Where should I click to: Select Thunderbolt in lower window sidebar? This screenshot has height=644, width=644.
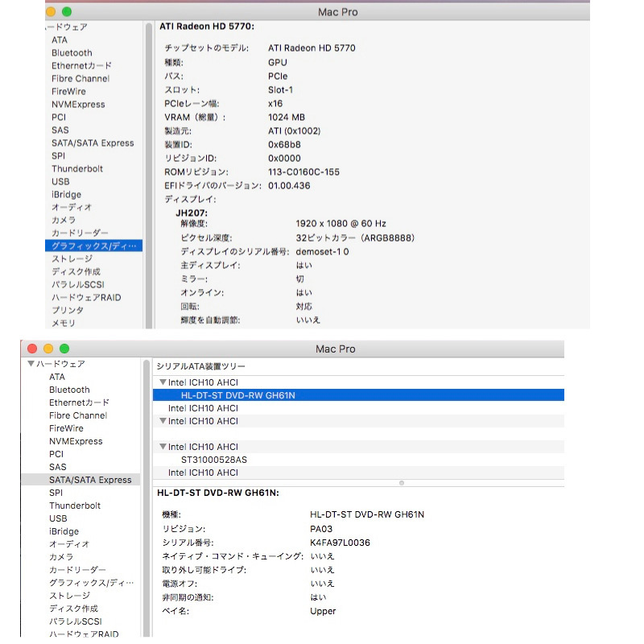point(75,506)
